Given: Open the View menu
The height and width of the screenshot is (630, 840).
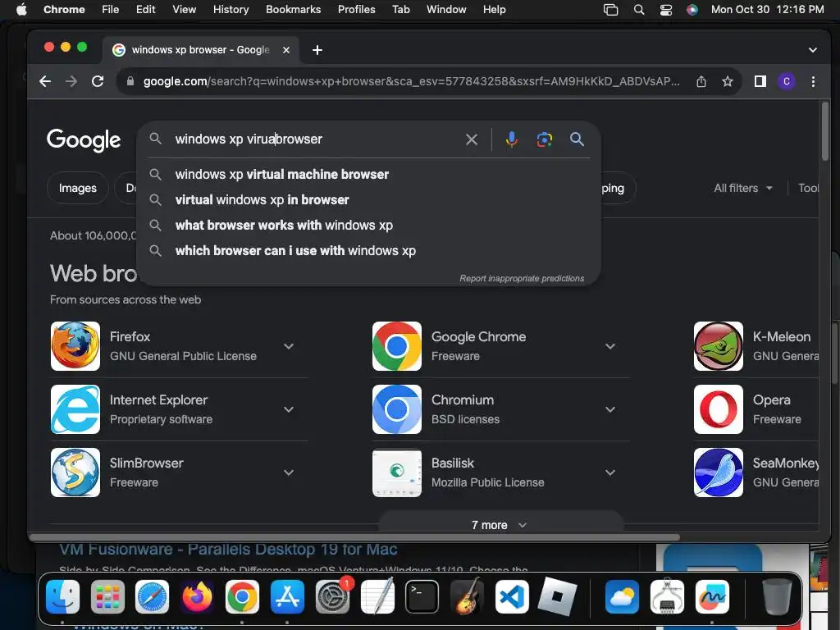Looking at the screenshot, I should point(184,9).
